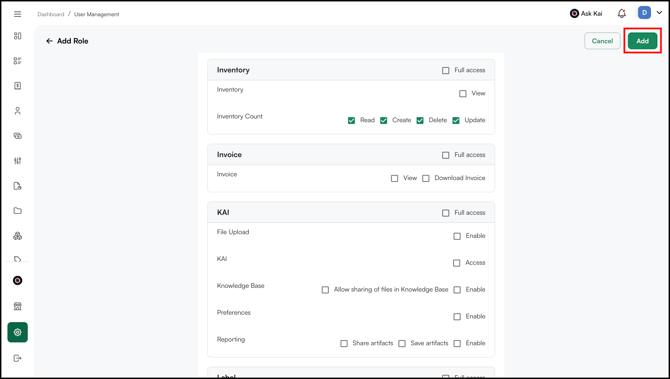Uncheck Inventory Count Read checkbox

pos(351,120)
